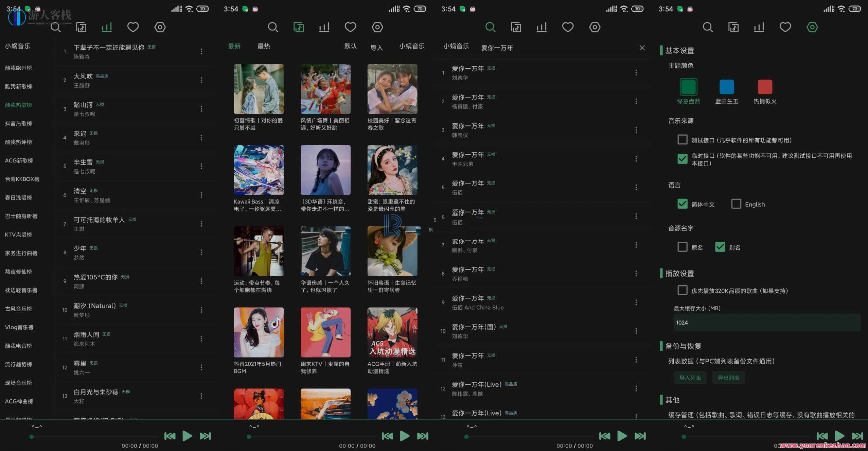Enable the 测试接口 music source checkbox
This screenshot has height=451, width=868.
coord(682,139)
